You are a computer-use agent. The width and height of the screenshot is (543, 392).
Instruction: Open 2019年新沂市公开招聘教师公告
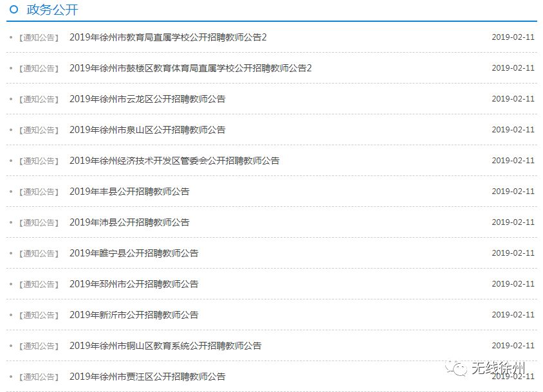pos(134,315)
